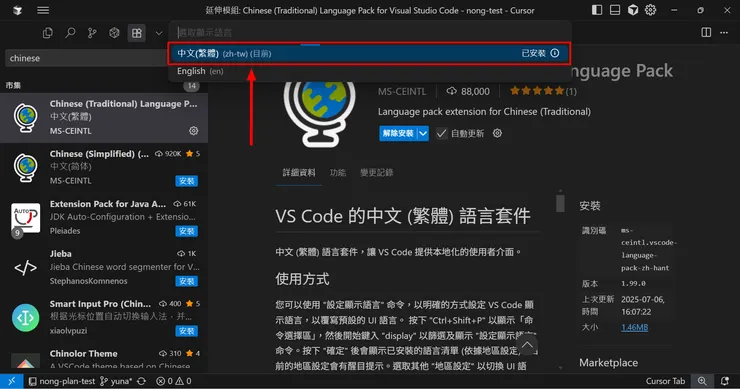Click the 市集 marketplace section header
This screenshot has width=740, height=389.
pos(13,85)
